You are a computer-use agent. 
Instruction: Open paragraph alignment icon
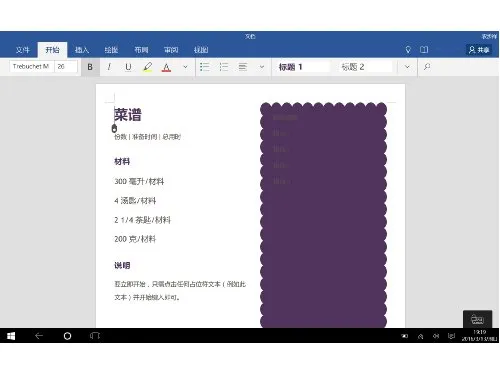coord(243,67)
